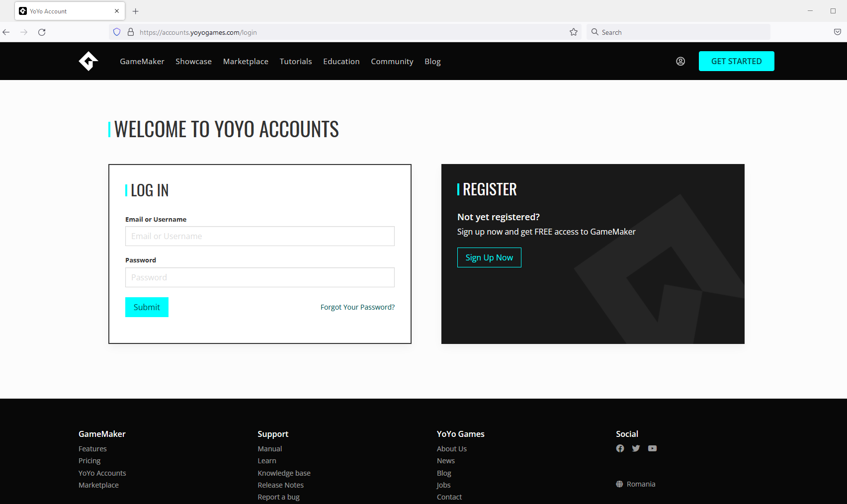Open the Twitter social icon
This screenshot has height=504, width=847.
pyautogui.click(x=636, y=448)
